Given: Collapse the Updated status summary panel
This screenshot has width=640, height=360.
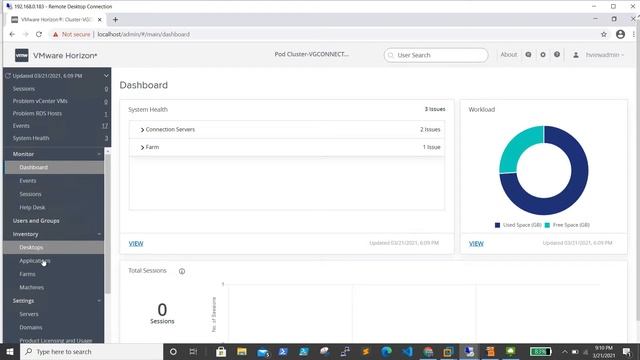Looking at the screenshot, I should (106, 76).
